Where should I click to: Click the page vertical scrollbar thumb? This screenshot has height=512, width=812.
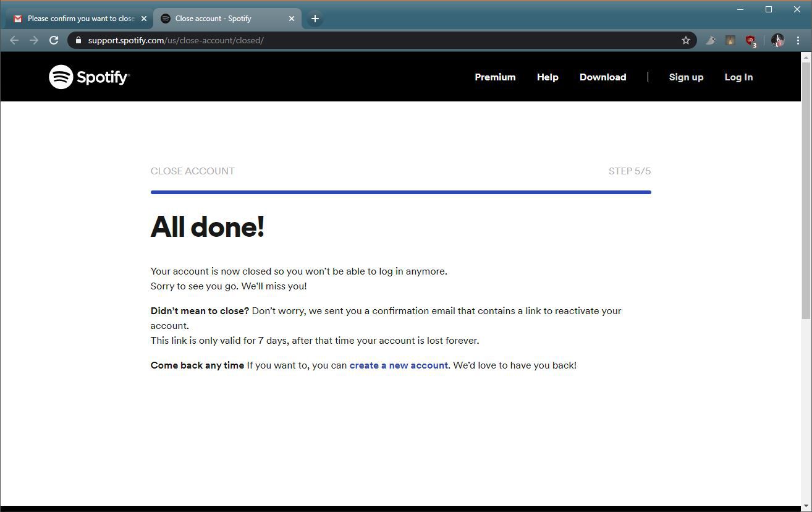click(806, 190)
